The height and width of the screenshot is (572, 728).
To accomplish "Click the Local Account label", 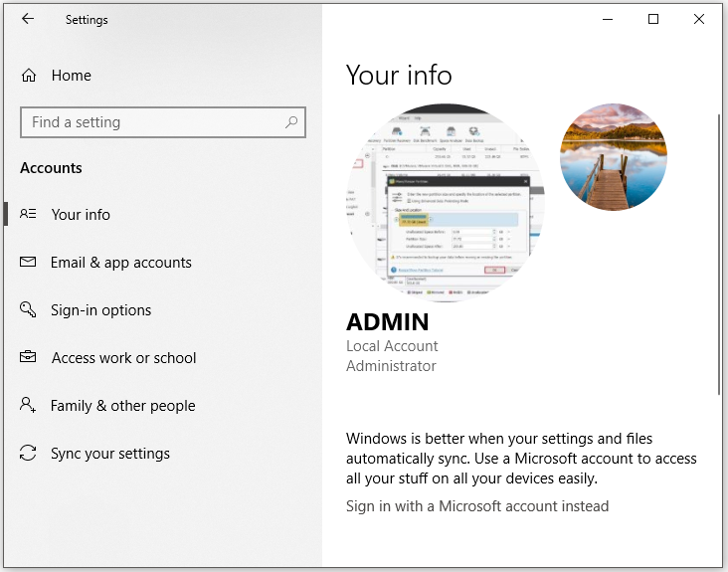I will [392, 346].
